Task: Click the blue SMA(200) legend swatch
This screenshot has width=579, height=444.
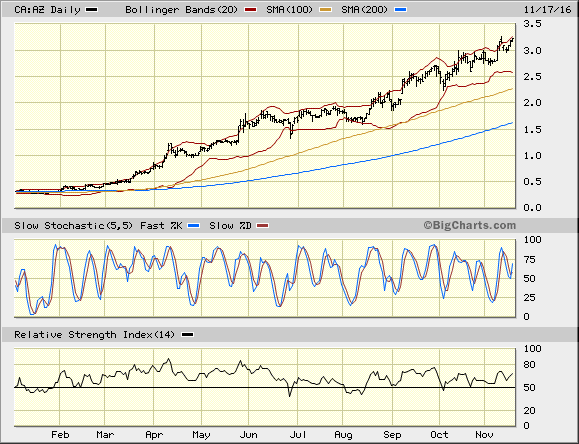Action: 401,10
